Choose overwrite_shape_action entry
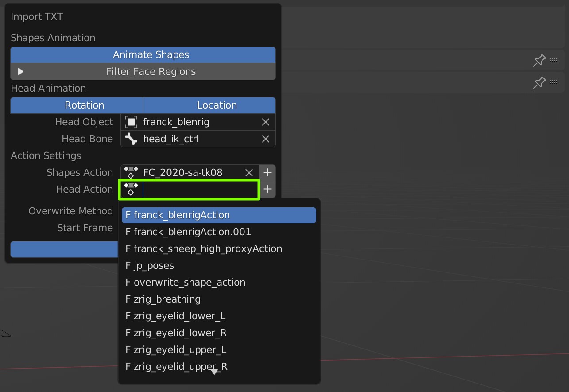Screen dimensions: 569x392 click(219, 283)
